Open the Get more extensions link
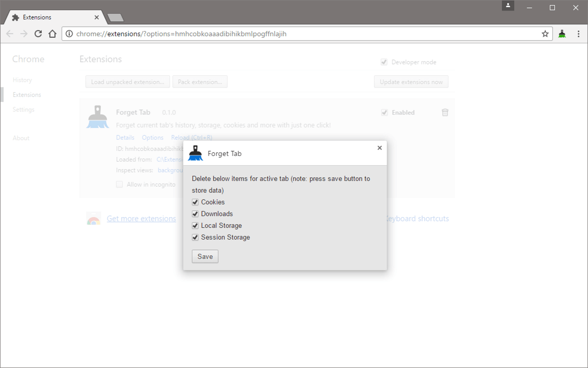Screen dimensions: 588x368 (x=141, y=218)
